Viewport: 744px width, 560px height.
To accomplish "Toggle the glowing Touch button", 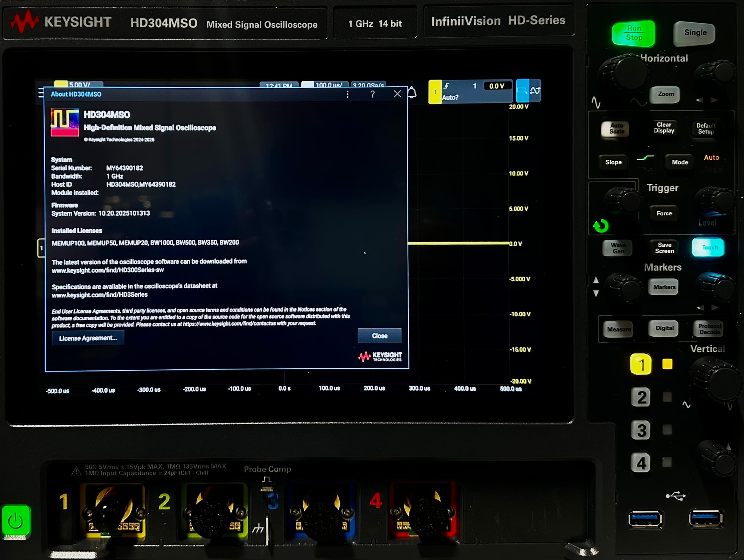I will pos(708,247).
